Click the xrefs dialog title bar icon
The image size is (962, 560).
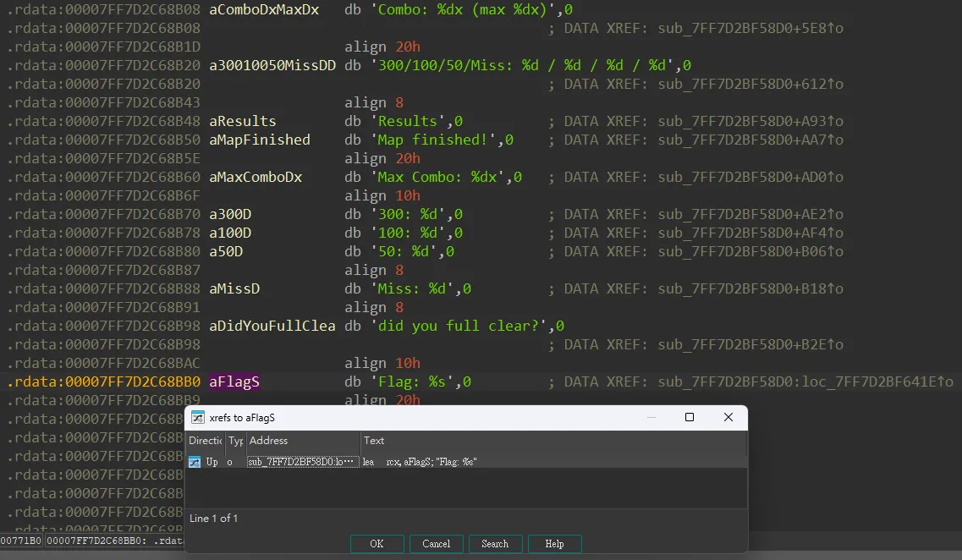pyautogui.click(x=198, y=417)
